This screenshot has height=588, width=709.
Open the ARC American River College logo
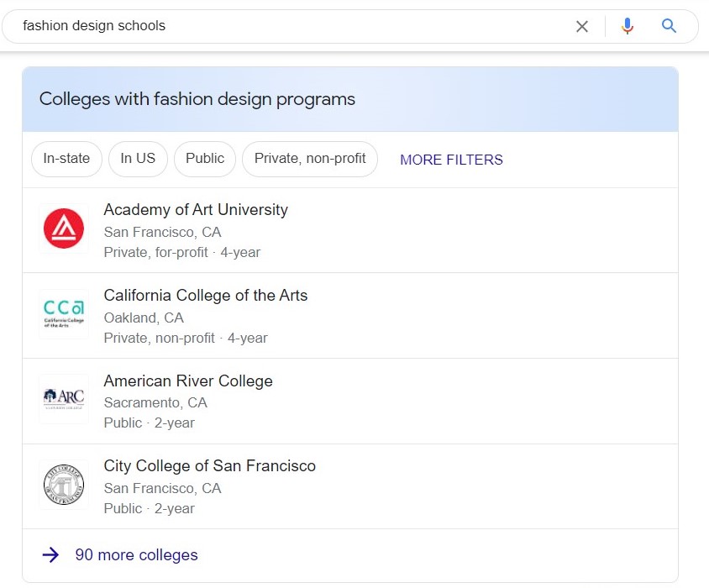(64, 399)
